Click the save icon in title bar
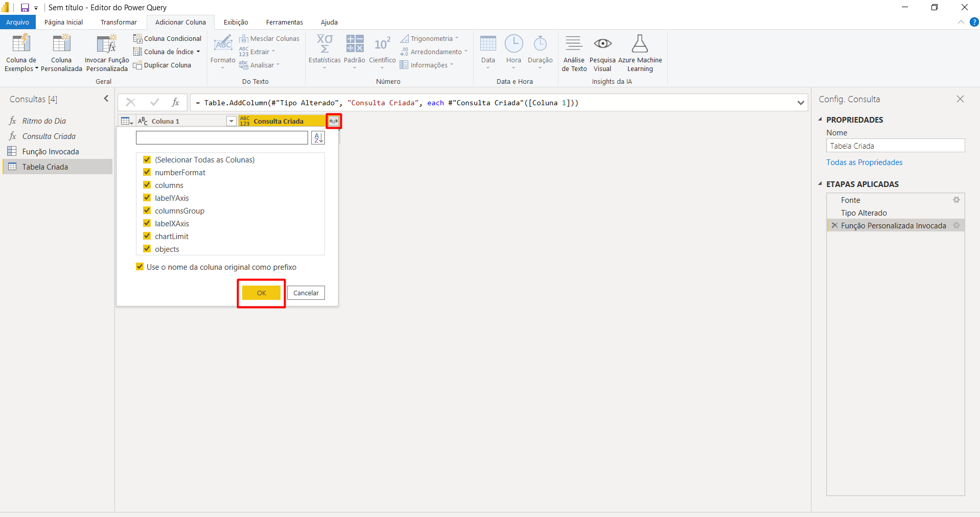Image resolution: width=980 pixels, height=517 pixels. coord(25,8)
